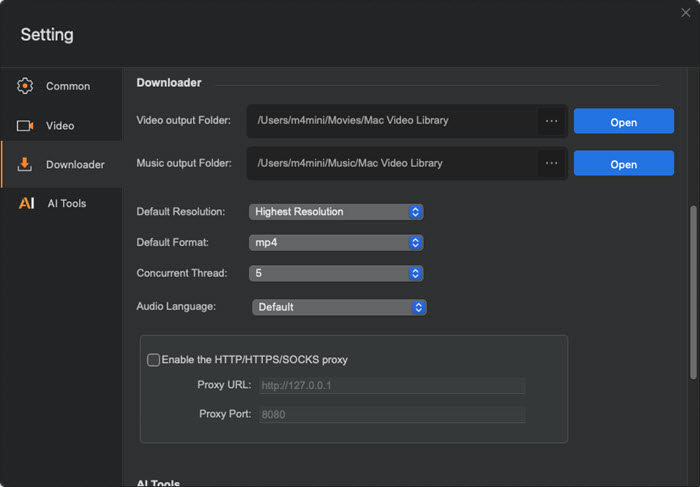Click the Default Format label
The height and width of the screenshot is (487, 700).
click(x=172, y=242)
